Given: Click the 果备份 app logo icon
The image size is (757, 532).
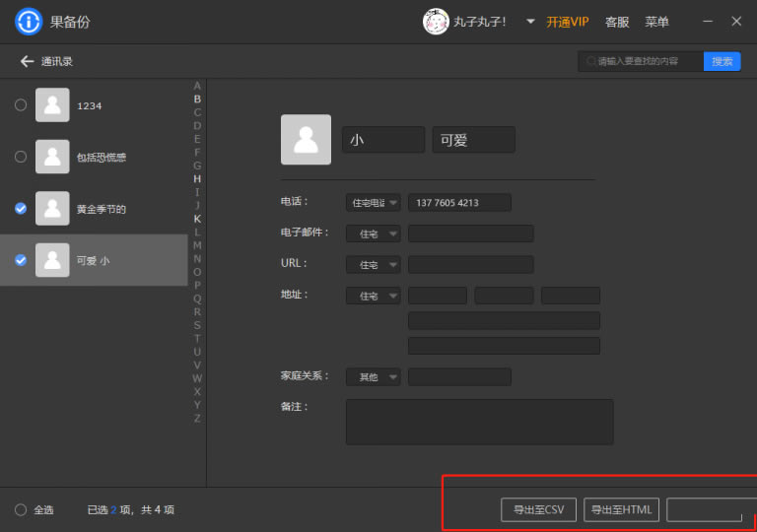Looking at the screenshot, I should click(x=29, y=22).
